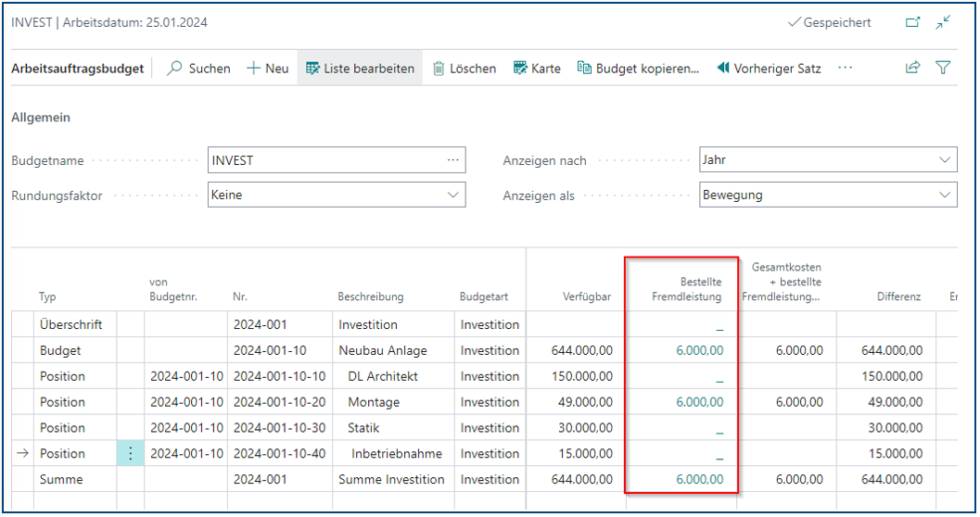Go to Vorheriger Satz
Image resolution: width=980 pixels, height=517 pixels.
tap(769, 68)
